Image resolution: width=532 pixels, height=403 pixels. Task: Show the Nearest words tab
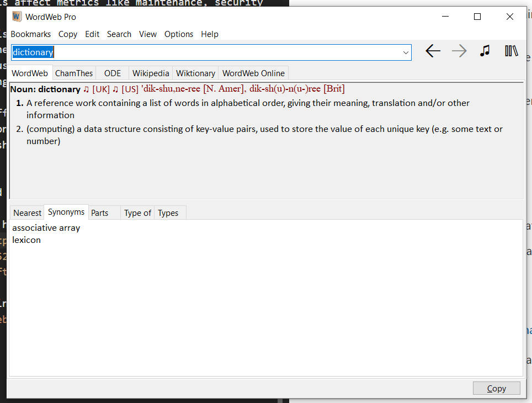(x=27, y=213)
